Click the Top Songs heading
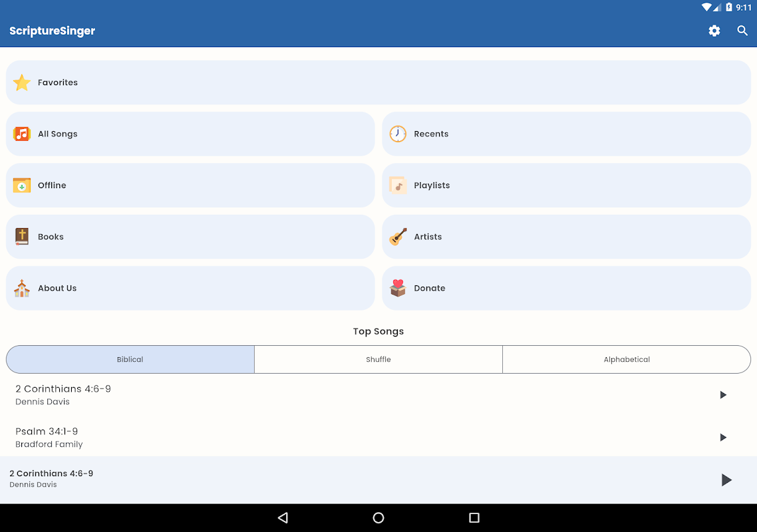The image size is (757, 532). click(378, 331)
